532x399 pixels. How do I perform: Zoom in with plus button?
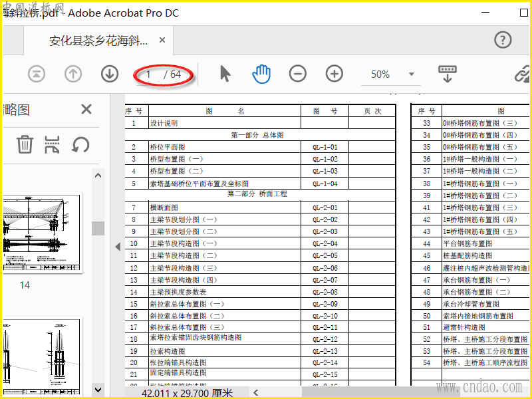(x=334, y=74)
